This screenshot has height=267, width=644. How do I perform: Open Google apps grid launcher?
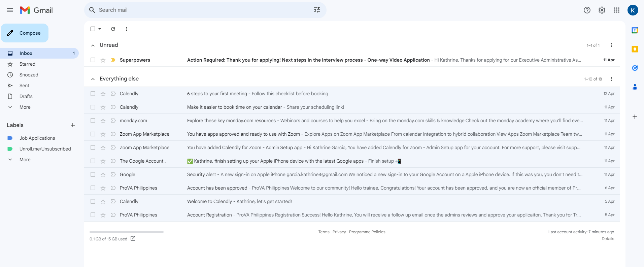[x=616, y=10]
